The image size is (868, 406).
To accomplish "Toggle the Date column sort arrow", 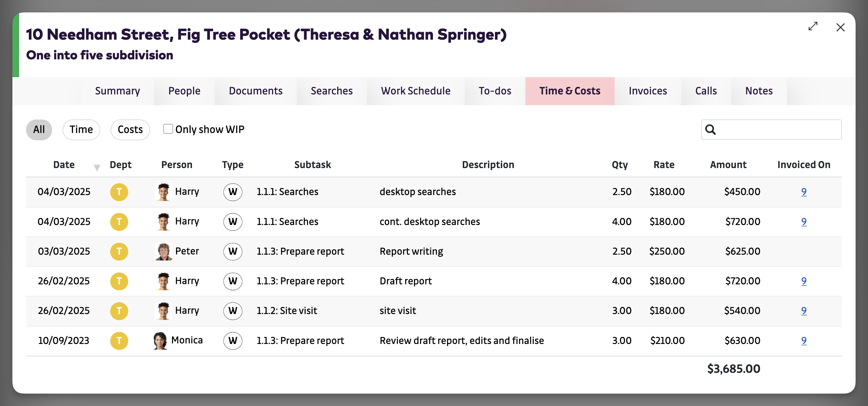I will 97,168.
